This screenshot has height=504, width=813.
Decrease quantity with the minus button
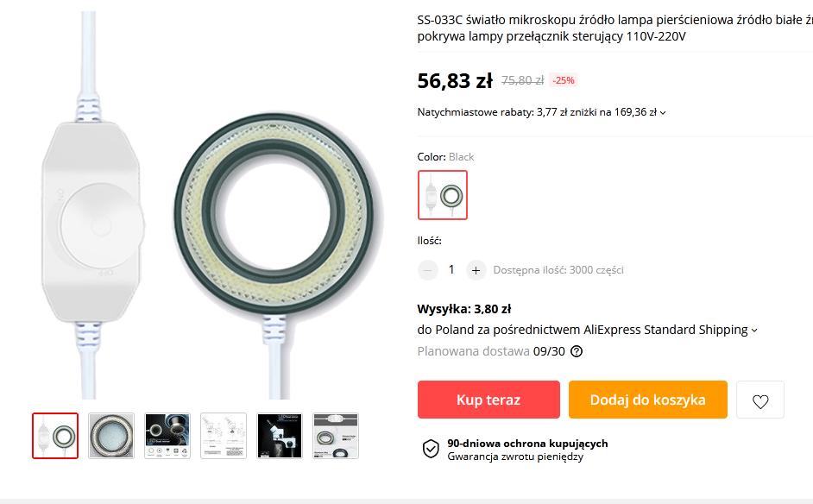(428, 270)
